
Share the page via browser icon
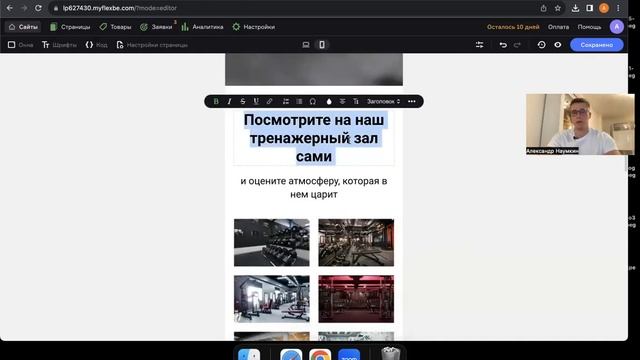tap(544, 8)
